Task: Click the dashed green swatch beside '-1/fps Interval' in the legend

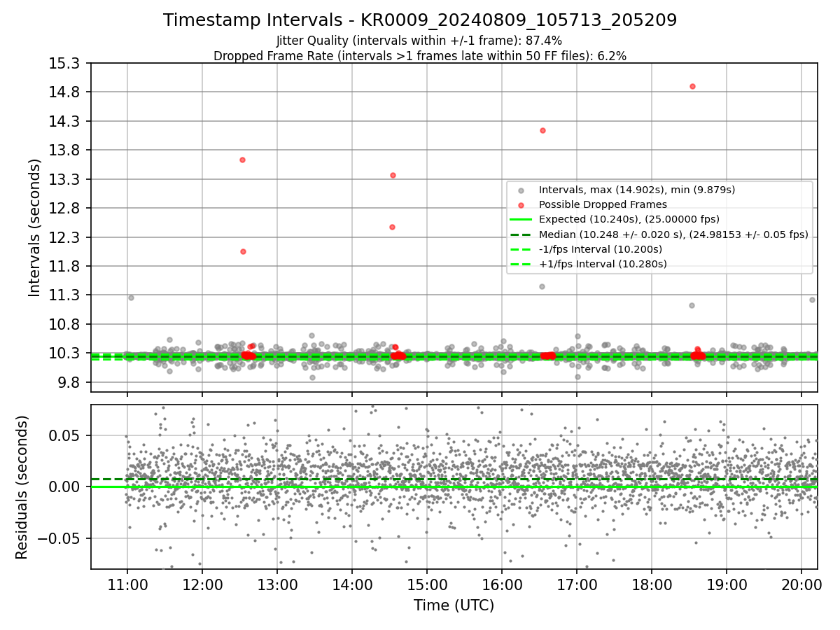Action: point(520,249)
